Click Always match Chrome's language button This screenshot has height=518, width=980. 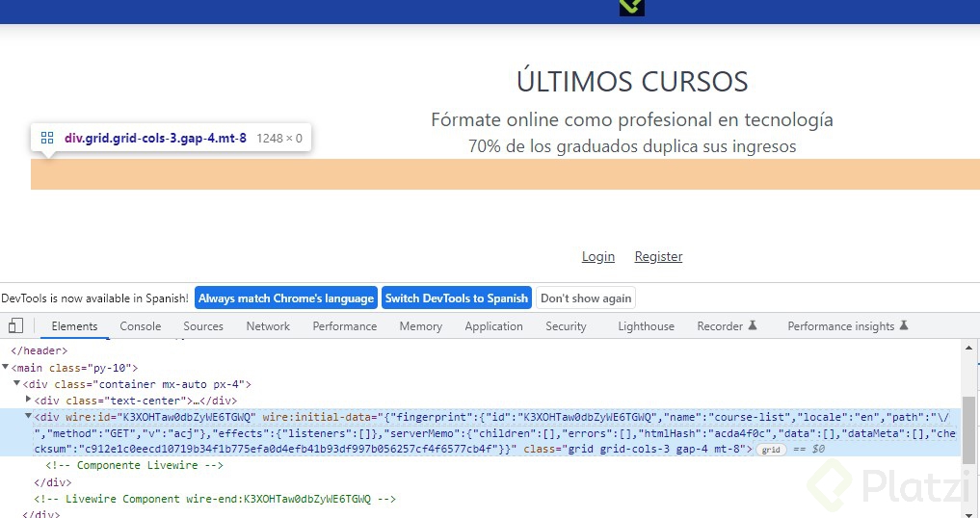pos(286,298)
